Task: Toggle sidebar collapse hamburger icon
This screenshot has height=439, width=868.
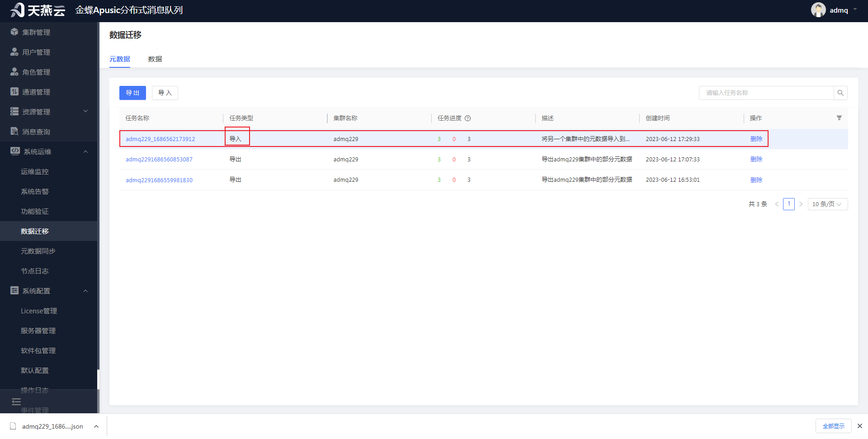Action: tap(16, 401)
